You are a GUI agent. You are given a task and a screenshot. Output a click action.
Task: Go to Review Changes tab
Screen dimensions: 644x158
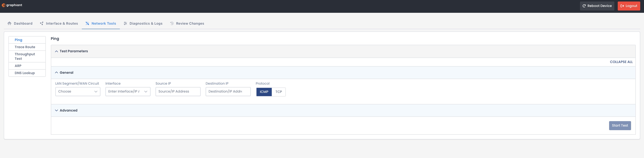click(187, 23)
